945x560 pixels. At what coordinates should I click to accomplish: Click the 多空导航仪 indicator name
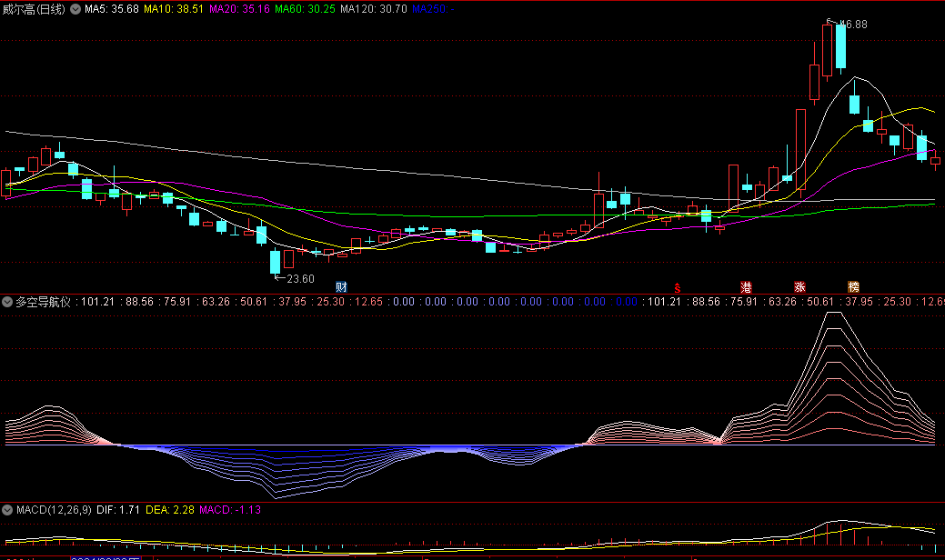coord(44,302)
